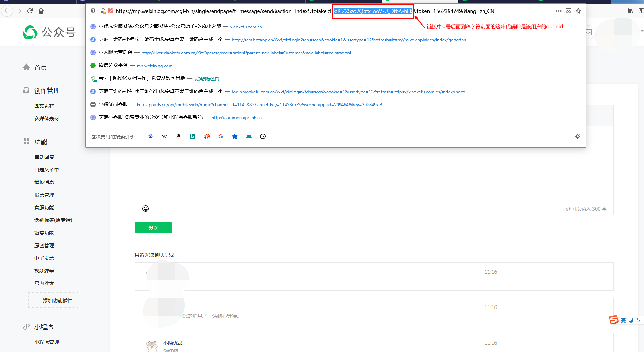
Task: Select suggestion xiaokefu.com.cn
Action: [336, 27]
